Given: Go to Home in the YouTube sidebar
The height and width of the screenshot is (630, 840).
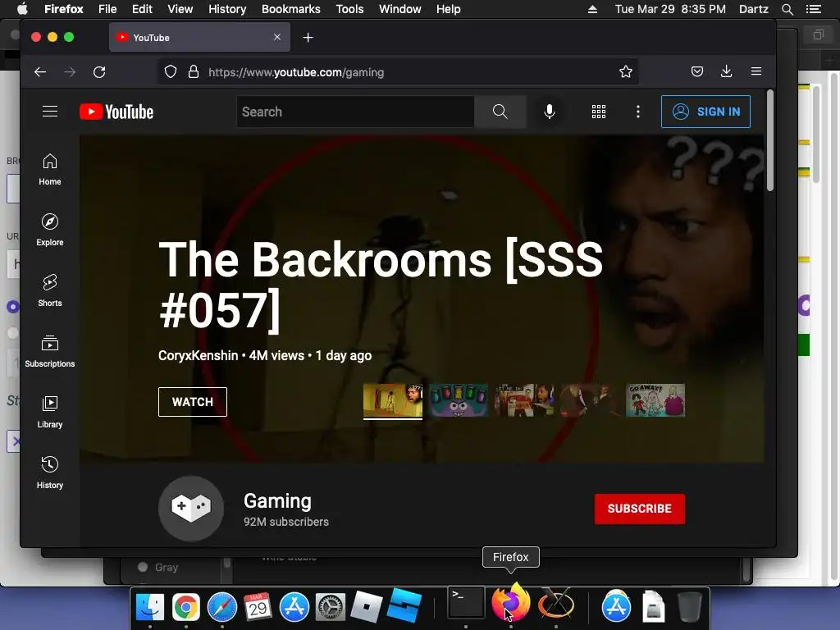Looking at the screenshot, I should (50, 169).
